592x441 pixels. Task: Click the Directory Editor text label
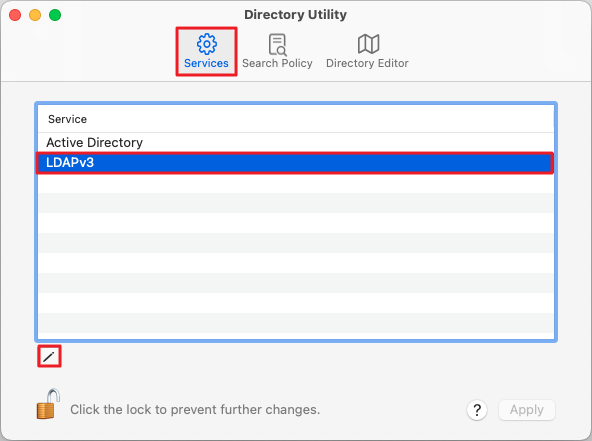tap(367, 63)
